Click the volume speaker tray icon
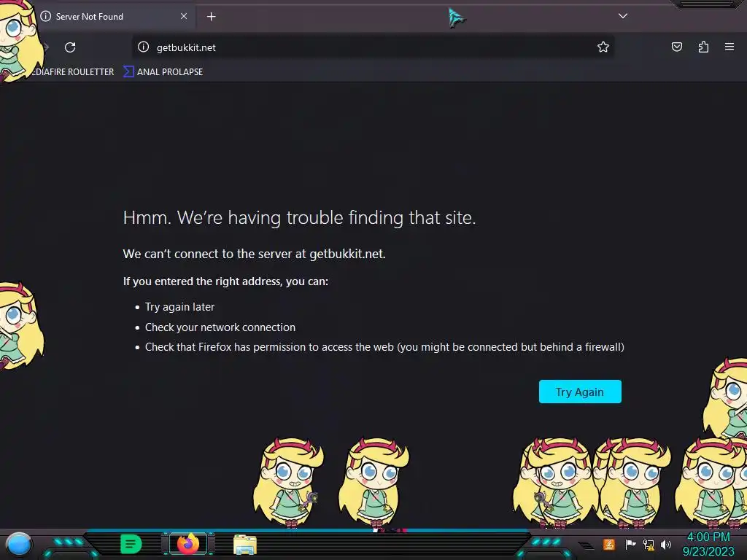This screenshot has height=560, width=747. coord(666,544)
